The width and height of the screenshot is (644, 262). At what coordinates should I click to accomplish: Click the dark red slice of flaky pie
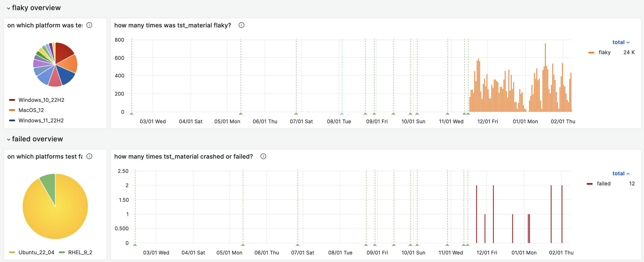click(63, 51)
